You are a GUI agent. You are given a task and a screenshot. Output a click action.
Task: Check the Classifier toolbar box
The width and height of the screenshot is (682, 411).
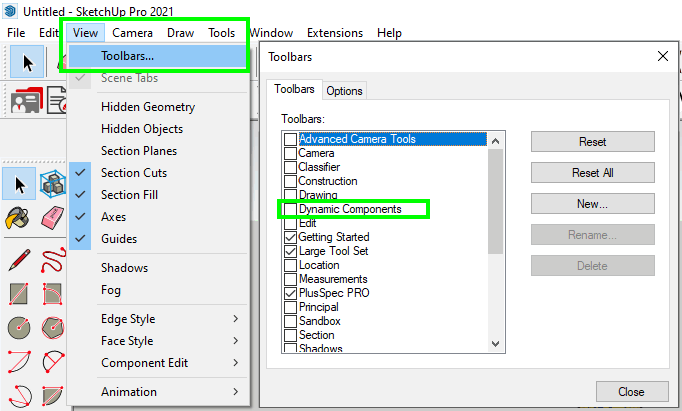pyautogui.click(x=290, y=167)
